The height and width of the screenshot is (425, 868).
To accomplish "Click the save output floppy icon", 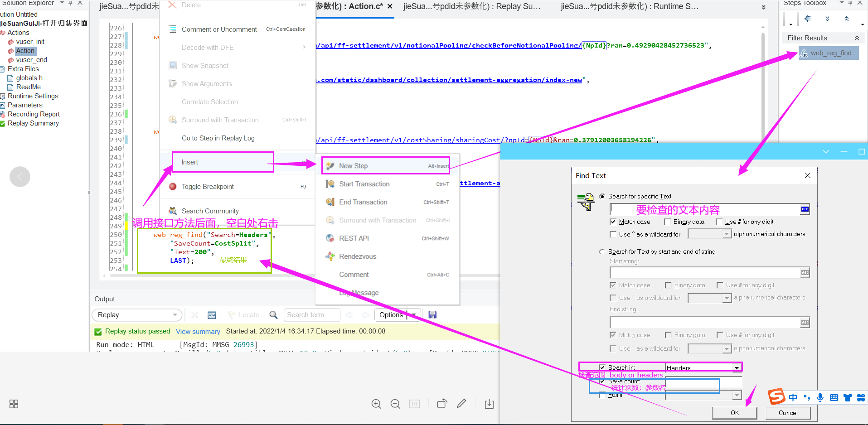I will tap(432, 315).
